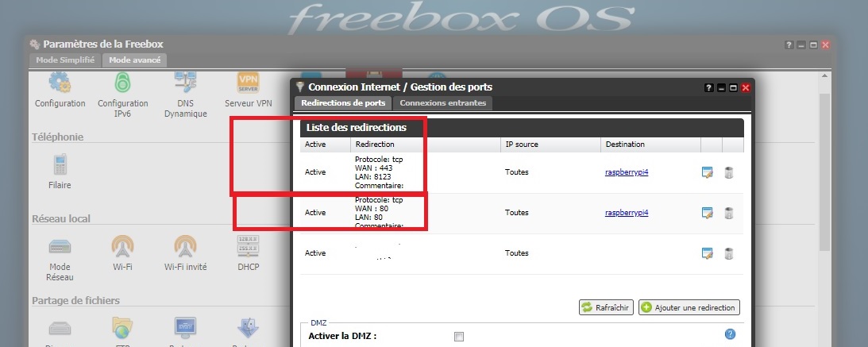This screenshot has width=868, height=347.
Task: Open raspberrypi4 link for WAN 443
Action: (627, 172)
